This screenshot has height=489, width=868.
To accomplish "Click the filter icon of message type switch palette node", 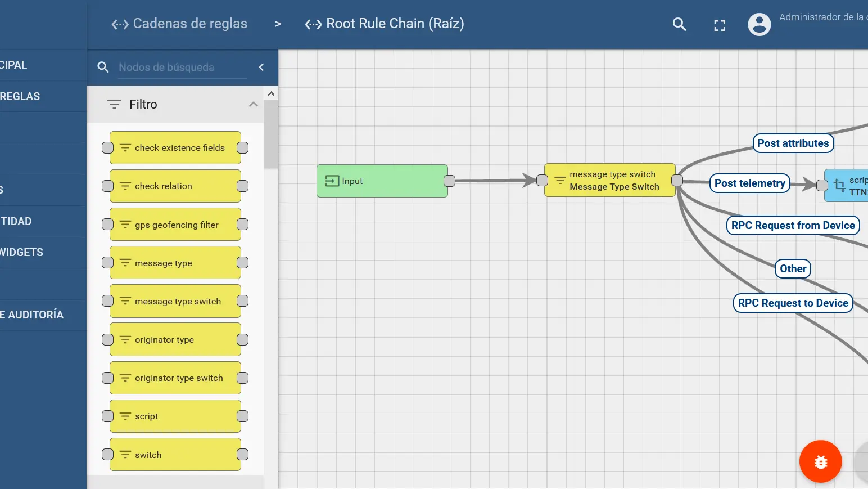I will point(125,301).
